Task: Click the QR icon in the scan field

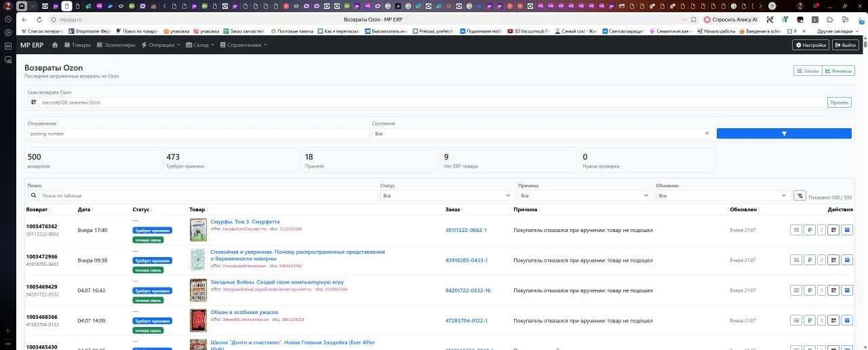Action: 33,102
